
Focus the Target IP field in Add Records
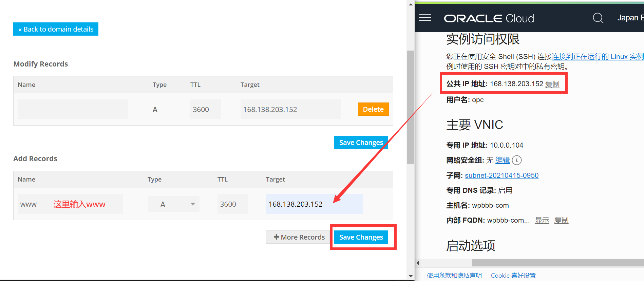[x=314, y=204]
